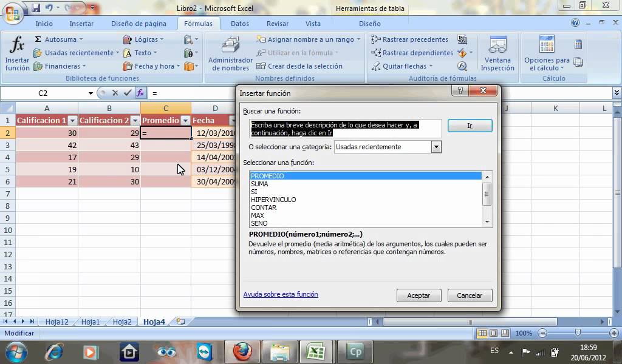Open Firefox from the taskbar

coord(242,351)
